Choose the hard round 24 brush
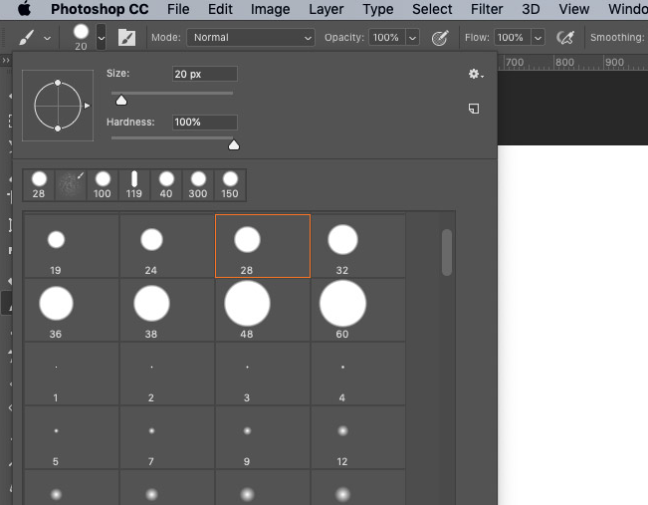The image size is (648, 505). point(167,246)
